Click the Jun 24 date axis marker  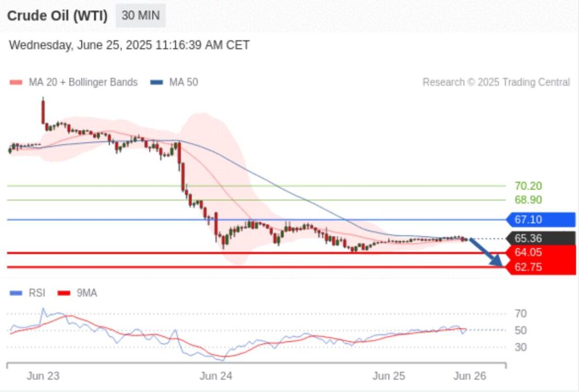pos(217,376)
